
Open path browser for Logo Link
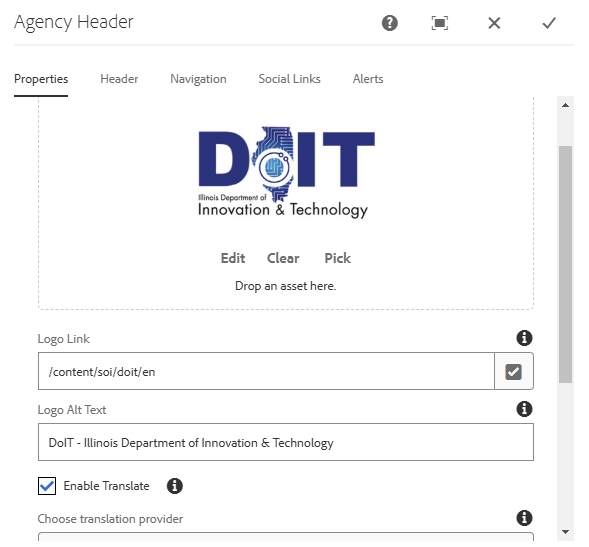[513, 372]
